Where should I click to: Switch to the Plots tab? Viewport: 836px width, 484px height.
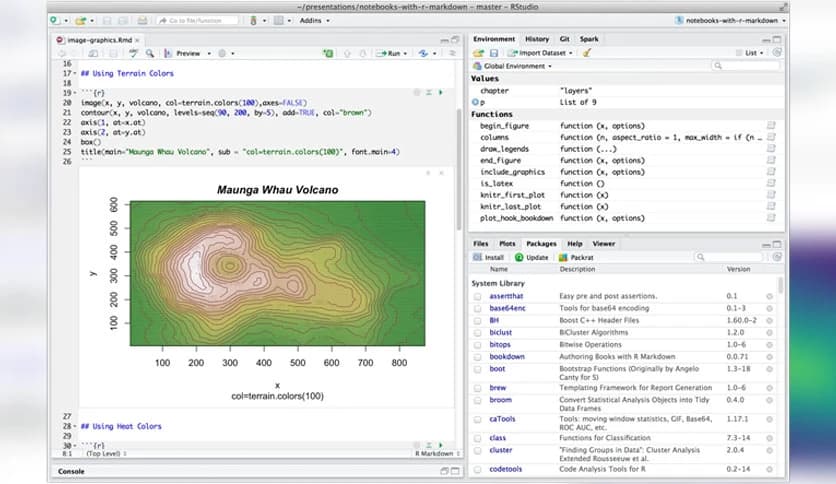(x=507, y=243)
